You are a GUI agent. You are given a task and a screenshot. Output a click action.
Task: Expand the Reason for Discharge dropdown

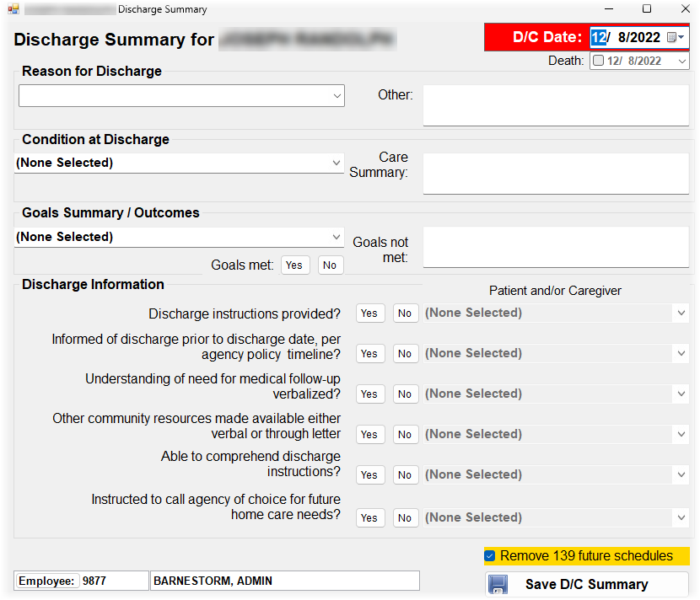337,96
